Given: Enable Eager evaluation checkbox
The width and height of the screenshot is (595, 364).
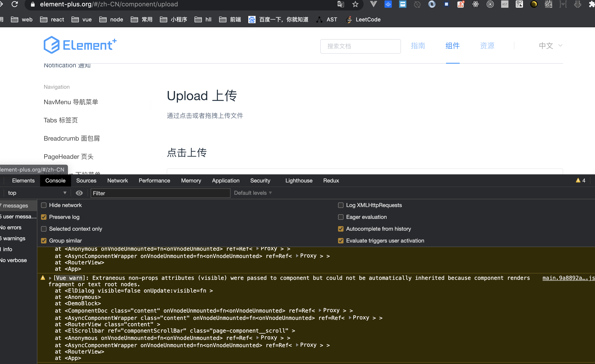Looking at the screenshot, I should tap(341, 217).
